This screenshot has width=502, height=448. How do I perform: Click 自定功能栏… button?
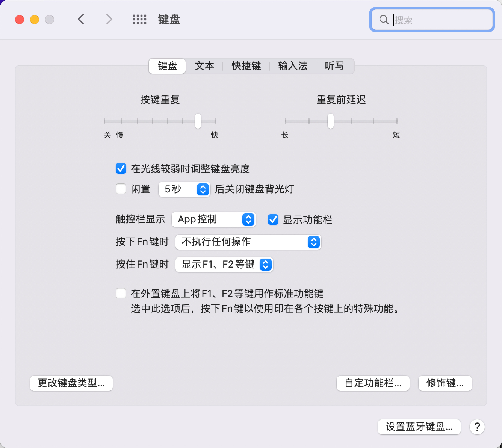pyautogui.click(x=373, y=383)
